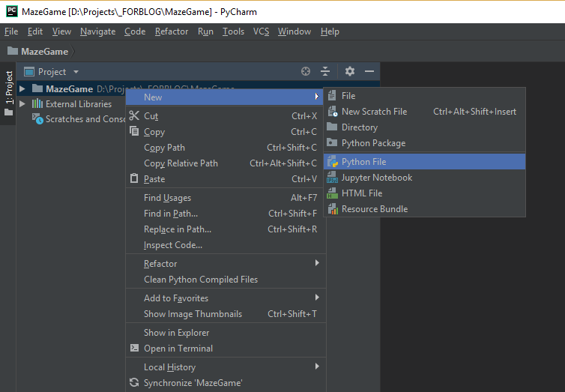Open the Project view dropdown
Viewport: 565px width, 392px height.
point(75,72)
